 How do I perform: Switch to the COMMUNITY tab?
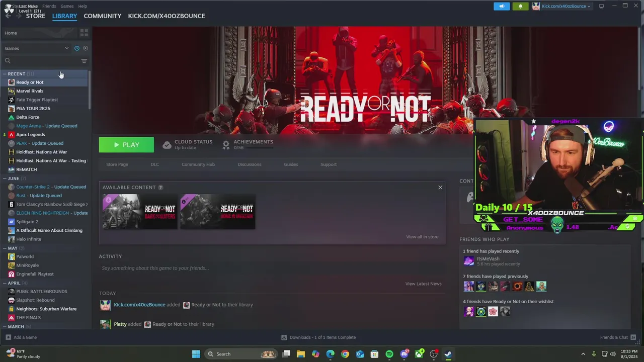(x=103, y=16)
